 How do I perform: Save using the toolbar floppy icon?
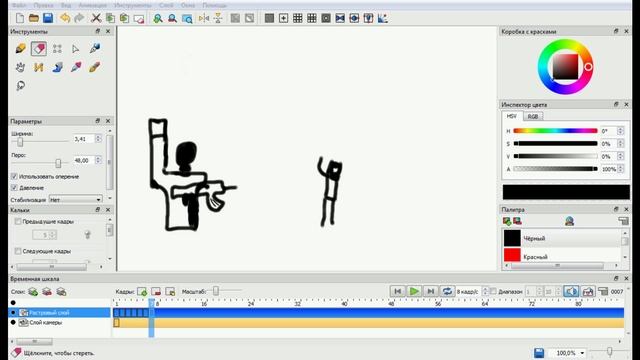[48, 18]
